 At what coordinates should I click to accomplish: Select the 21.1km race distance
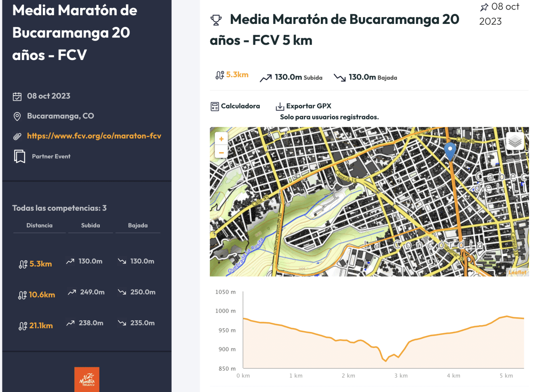point(41,326)
